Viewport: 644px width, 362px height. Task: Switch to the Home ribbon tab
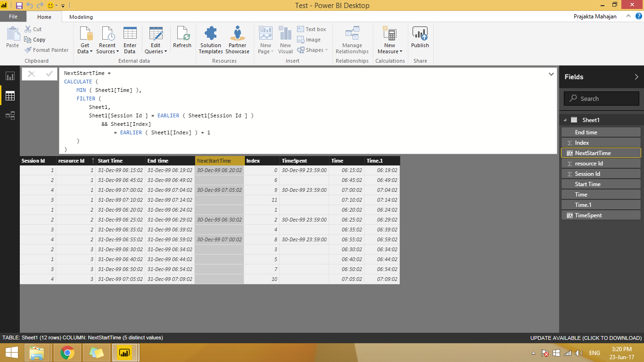click(x=44, y=17)
